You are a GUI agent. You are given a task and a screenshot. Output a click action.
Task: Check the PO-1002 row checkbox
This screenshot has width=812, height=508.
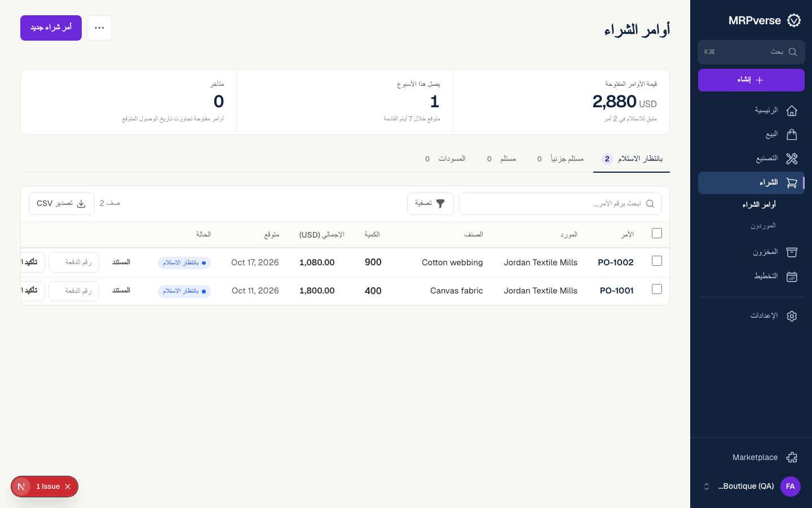(x=657, y=261)
